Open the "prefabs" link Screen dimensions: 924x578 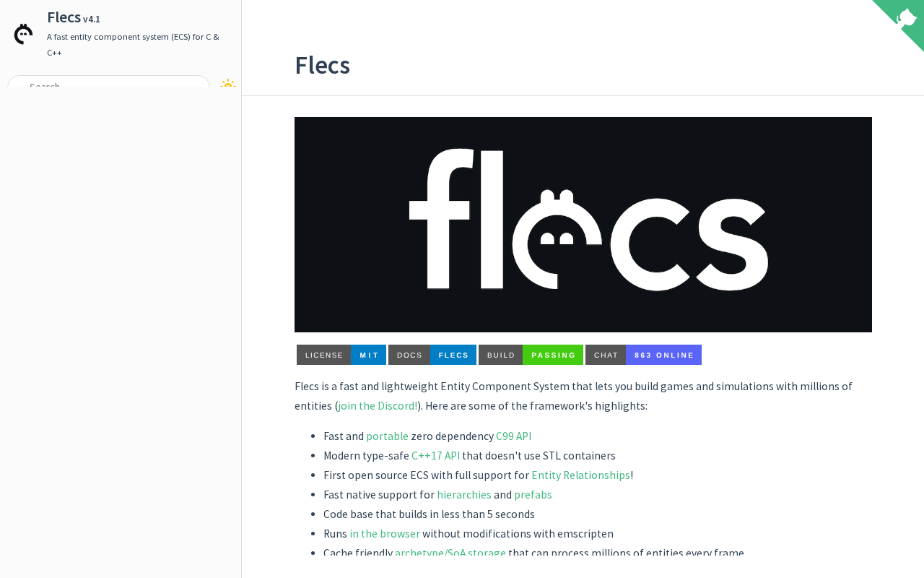point(533,494)
